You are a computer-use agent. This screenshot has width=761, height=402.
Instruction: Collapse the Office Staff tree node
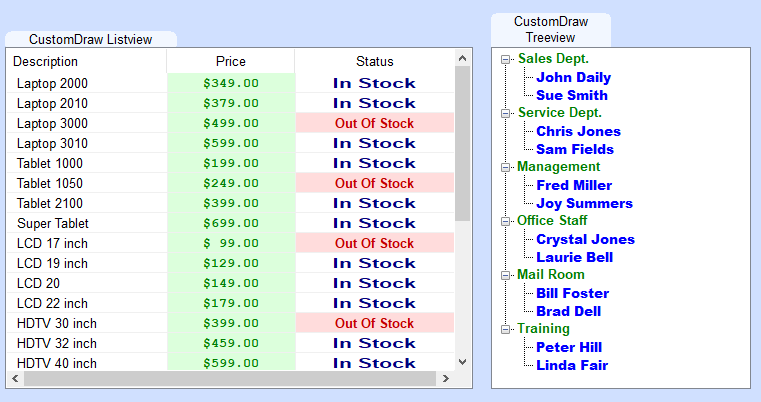coord(505,221)
